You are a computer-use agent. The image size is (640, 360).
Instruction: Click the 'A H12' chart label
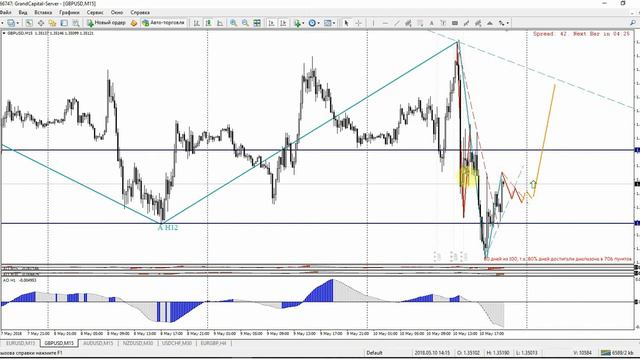tap(168, 228)
